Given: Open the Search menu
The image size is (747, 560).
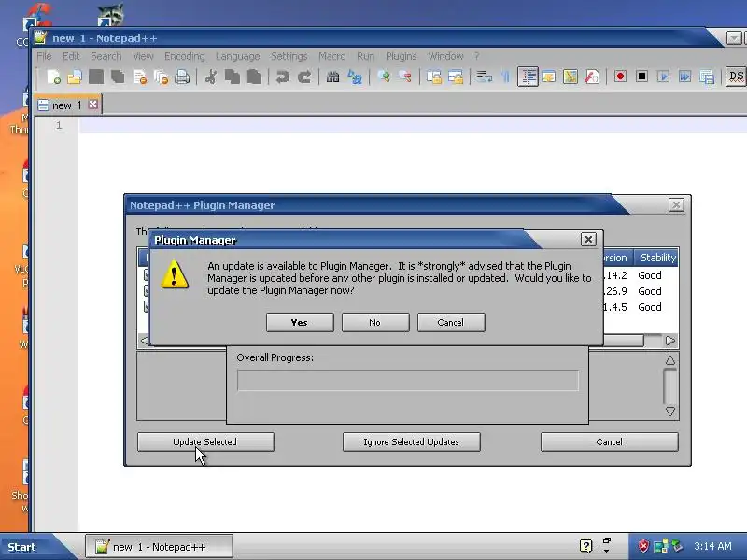Looking at the screenshot, I should 106,56.
